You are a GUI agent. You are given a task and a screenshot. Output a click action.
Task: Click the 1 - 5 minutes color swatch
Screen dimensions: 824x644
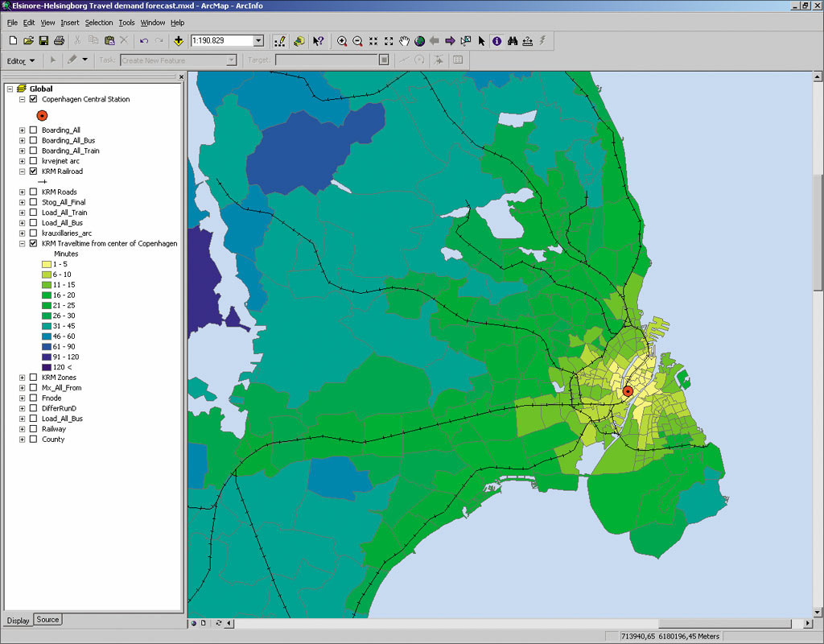click(46, 264)
